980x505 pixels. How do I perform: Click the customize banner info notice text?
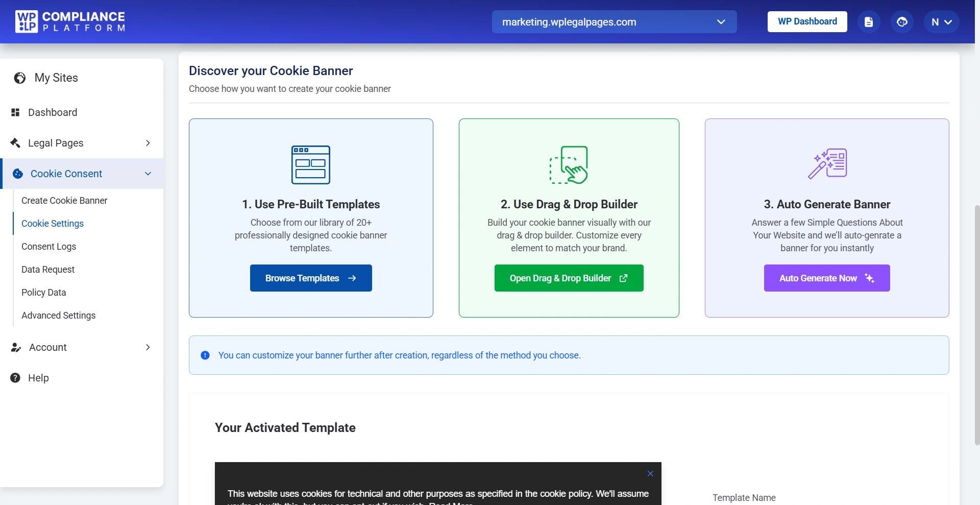400,355
